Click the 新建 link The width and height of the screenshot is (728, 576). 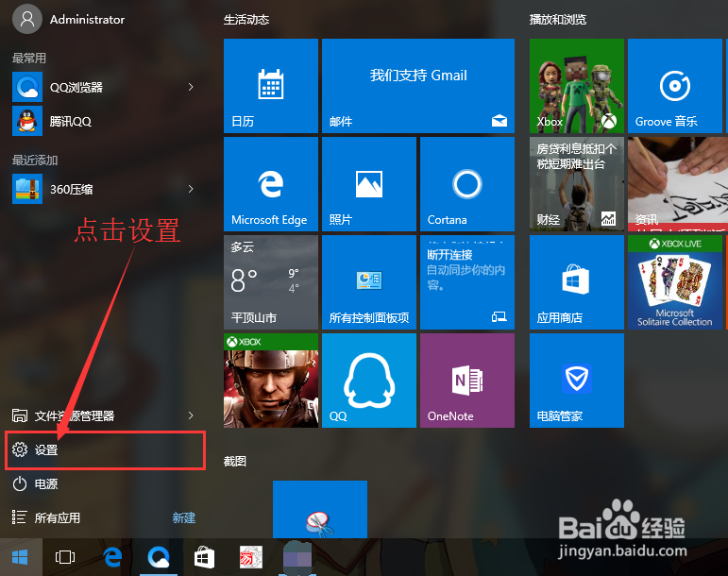tap(184, 517)
